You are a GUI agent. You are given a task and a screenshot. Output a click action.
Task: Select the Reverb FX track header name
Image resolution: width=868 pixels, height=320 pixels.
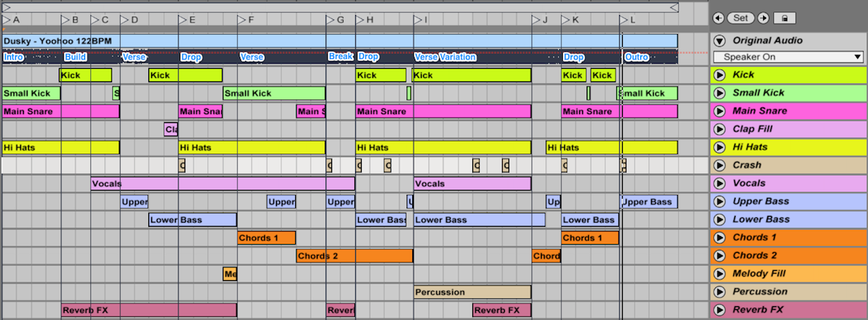(x=757, y=309)
